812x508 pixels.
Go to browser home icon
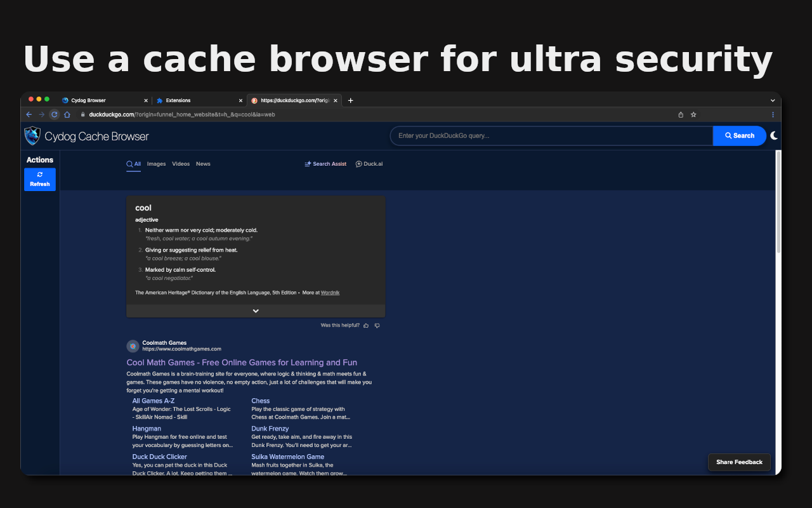click(67, 115)
